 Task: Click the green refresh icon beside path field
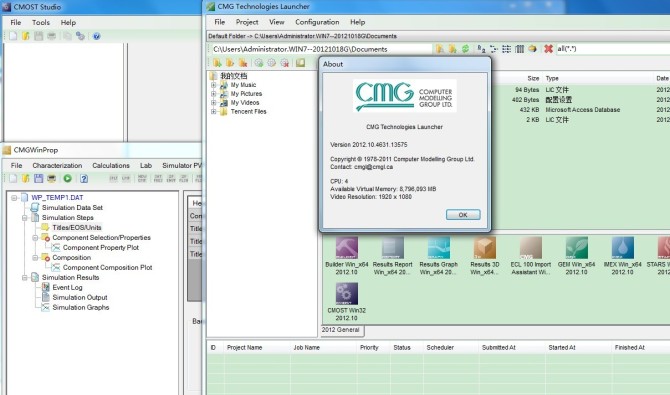coord(465,49)
